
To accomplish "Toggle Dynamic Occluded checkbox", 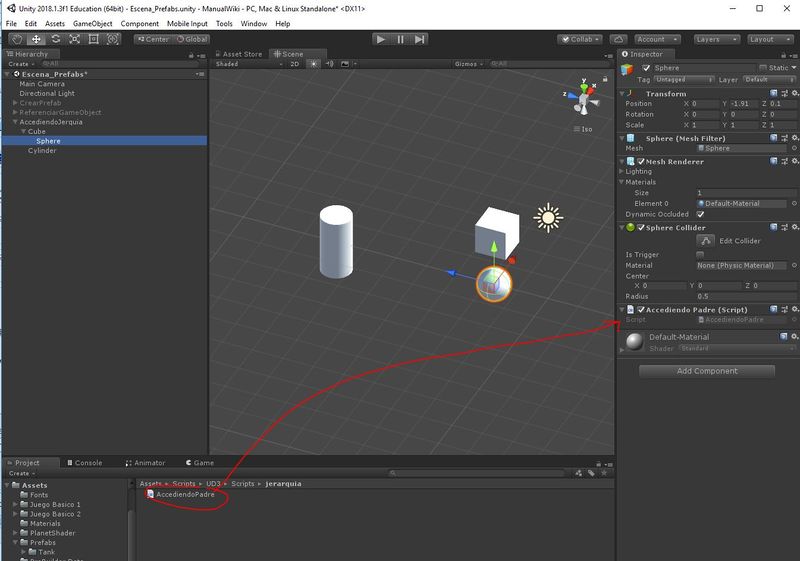I will tap(701, 214).
